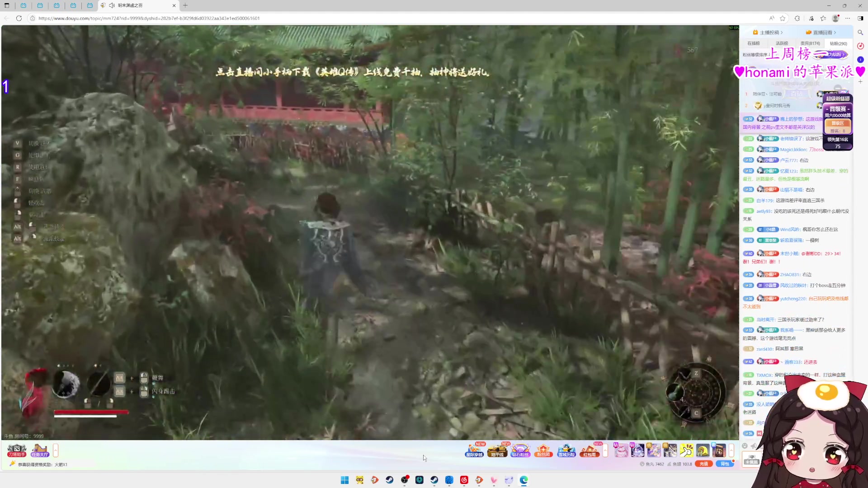Viewport: 868px width, 488px height.
Task: Open the 红包雨 red packet icon
Action: tap(590, 450)
